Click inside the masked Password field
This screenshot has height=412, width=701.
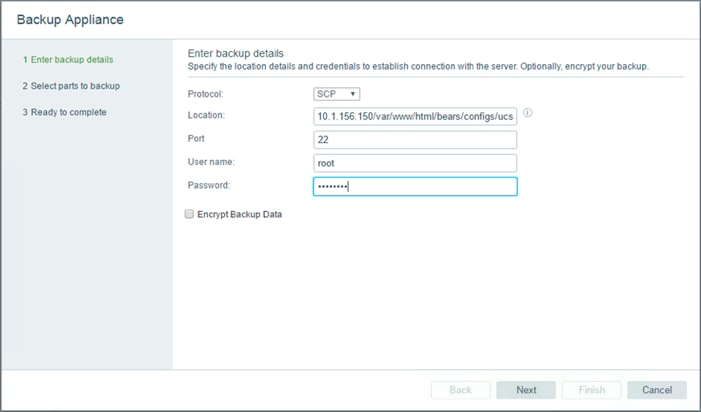pos(415,187)
